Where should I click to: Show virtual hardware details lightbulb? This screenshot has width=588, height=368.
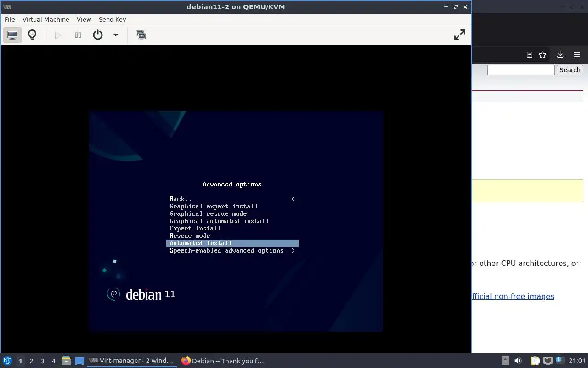click(x=32, y=35)
